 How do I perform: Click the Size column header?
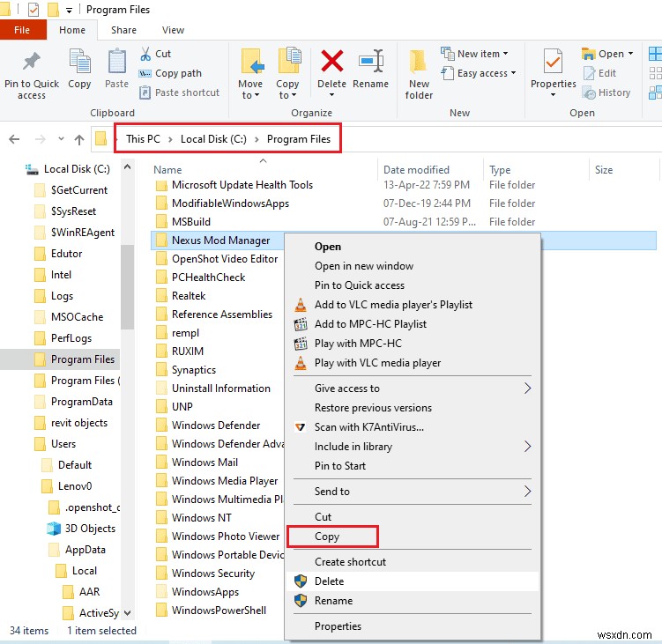[x=604, y=170]
